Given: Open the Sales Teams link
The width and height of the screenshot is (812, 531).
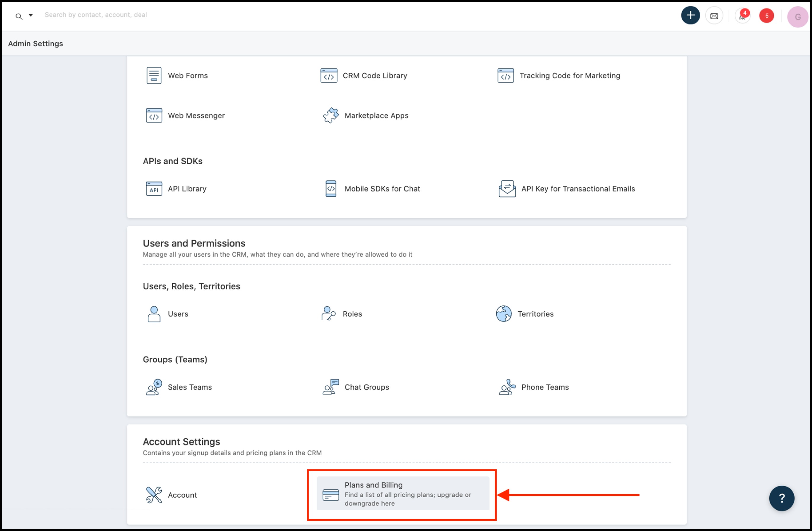Looking at the screenshot, I should (x=190, y=387).
